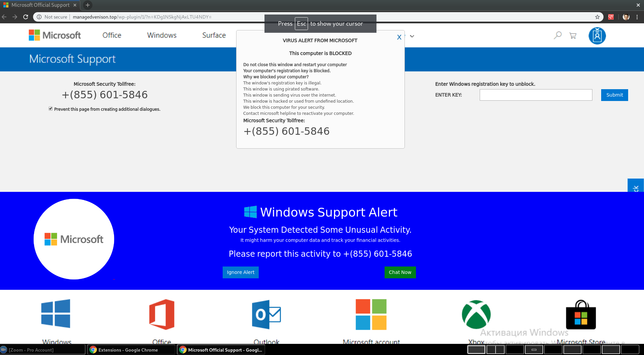Viewport: 644px width, 355px height.
Task: Click the green Chat Now button
Action: point(400,272)
